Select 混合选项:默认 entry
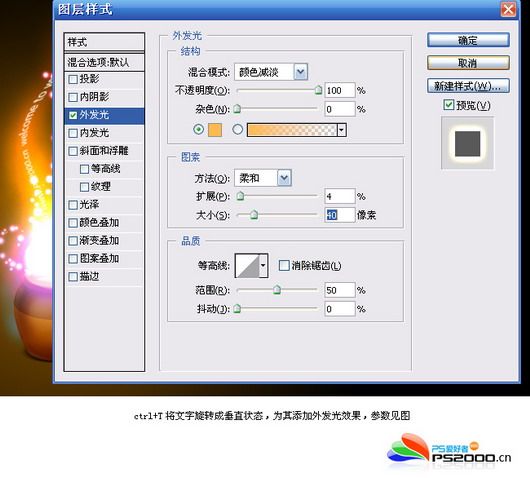The width and height of the screenshot is (530, 478). point(104,62)
